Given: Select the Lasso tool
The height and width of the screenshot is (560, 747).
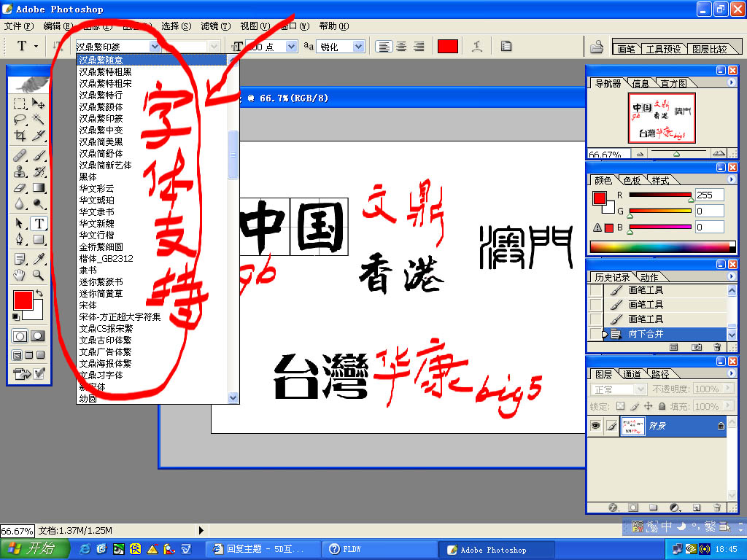Looking at the screenshot, I should click(20, 119).
